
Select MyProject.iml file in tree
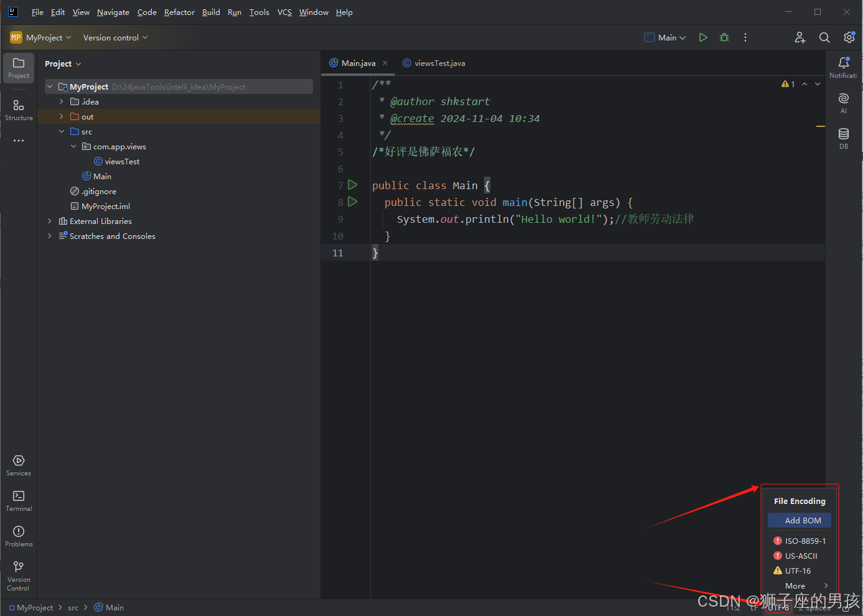(x=100, y=206)
